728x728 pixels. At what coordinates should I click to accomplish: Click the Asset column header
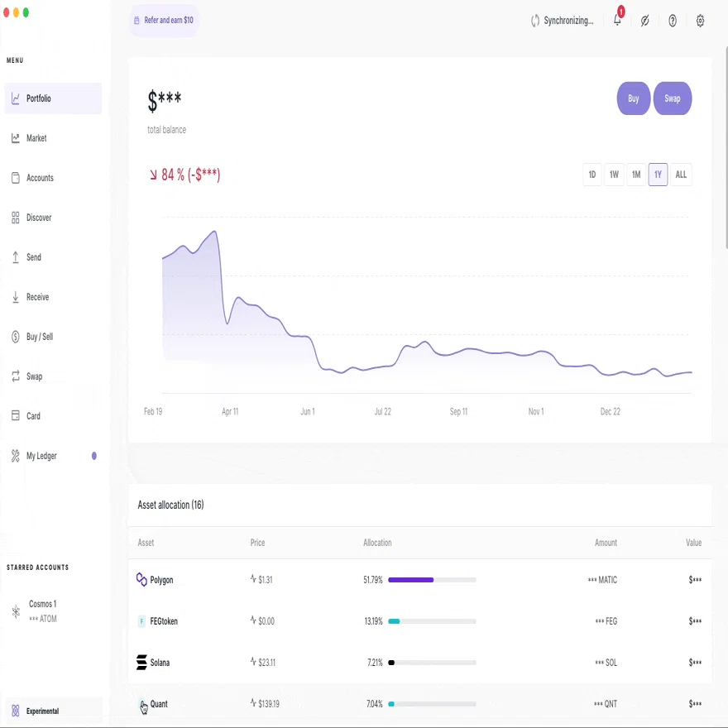(x=146, y=543)
